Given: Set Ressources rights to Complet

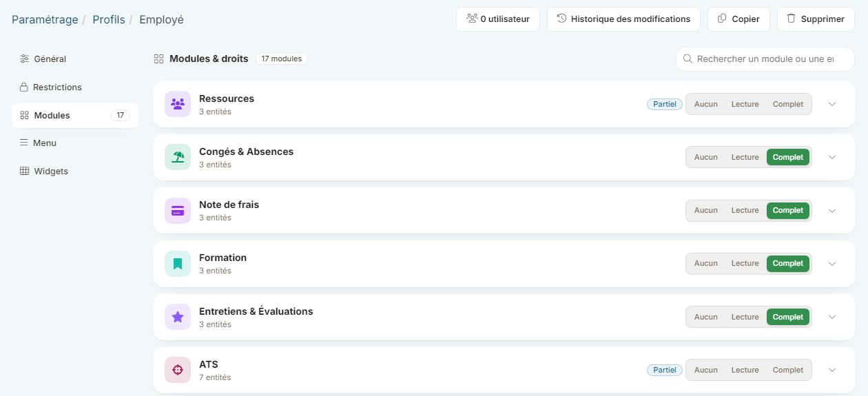Looking at the screenshot, I should pos(787,104).
